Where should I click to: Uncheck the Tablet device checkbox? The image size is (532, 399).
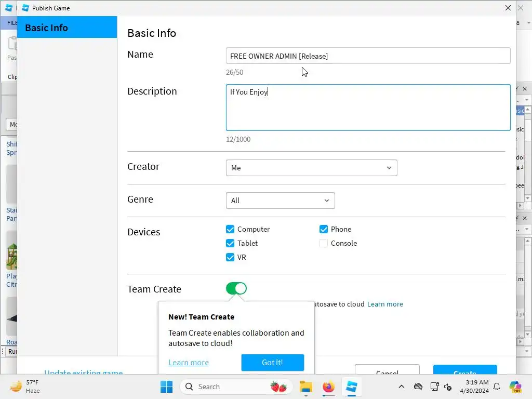pos(230,243)
